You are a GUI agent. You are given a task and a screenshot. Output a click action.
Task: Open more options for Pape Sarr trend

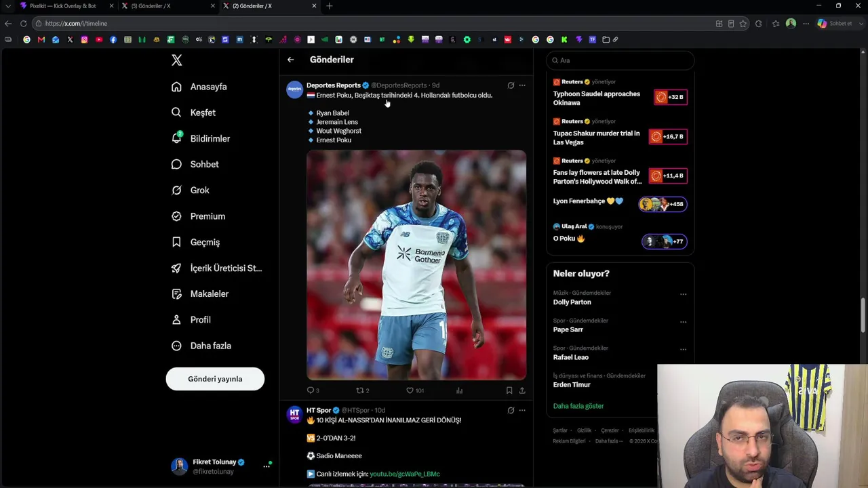point(683,322)
